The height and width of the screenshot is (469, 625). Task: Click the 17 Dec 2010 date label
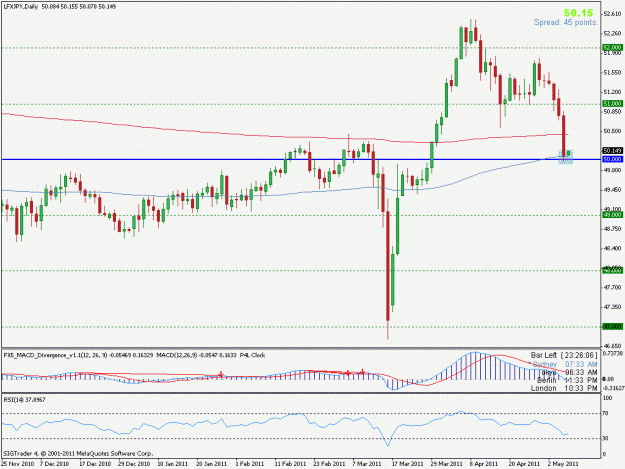click(95, 464)
